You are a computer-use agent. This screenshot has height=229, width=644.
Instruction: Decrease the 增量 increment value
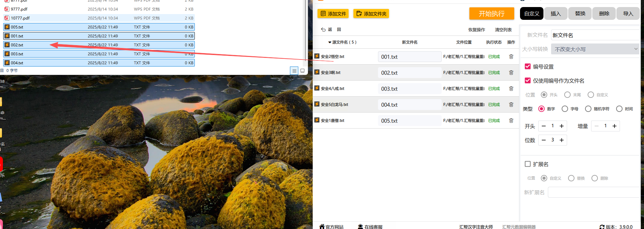pos(597,126)
